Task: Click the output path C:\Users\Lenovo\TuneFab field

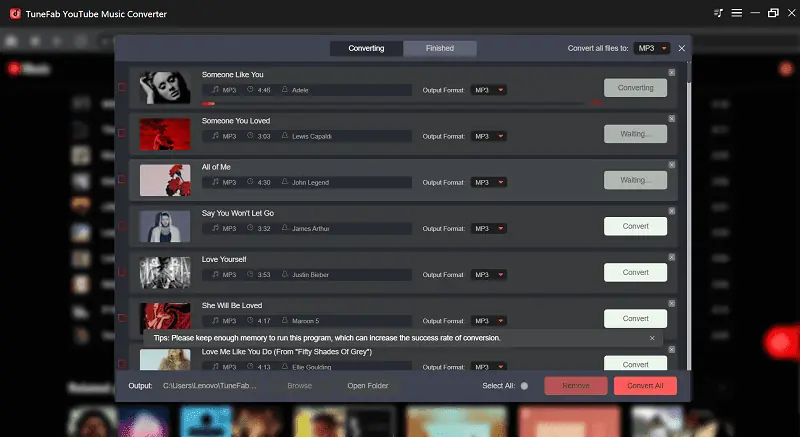Action: (x=210, y=386)
